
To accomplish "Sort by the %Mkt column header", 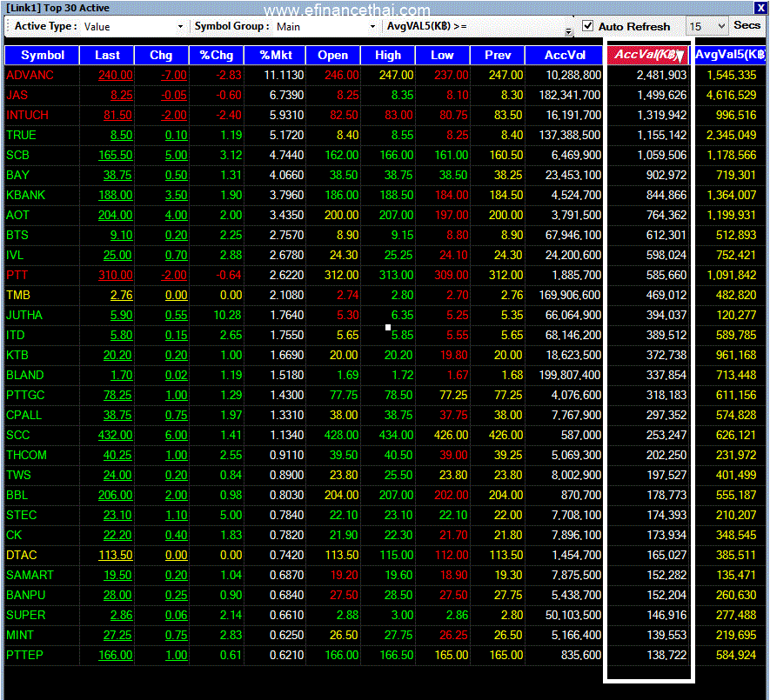I will (x=275, y=55).
